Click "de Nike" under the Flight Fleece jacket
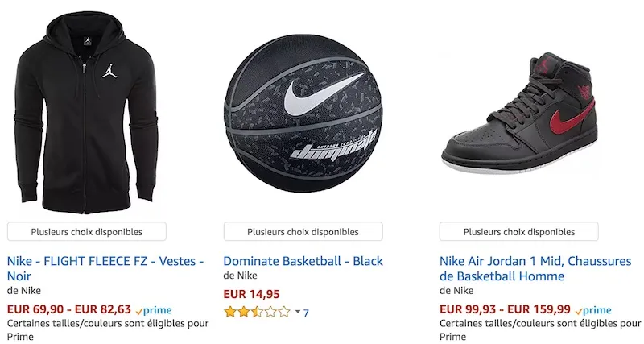644x344 pixels. point(23,291)
